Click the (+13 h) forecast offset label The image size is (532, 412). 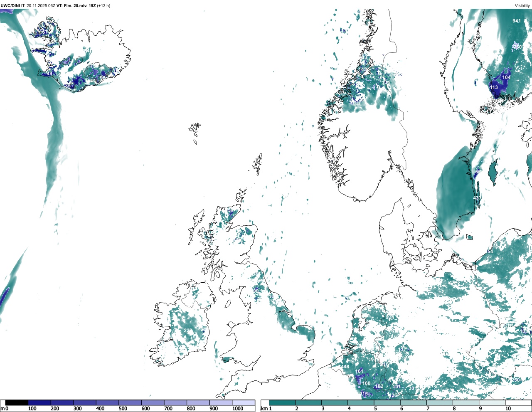[103, 6]
